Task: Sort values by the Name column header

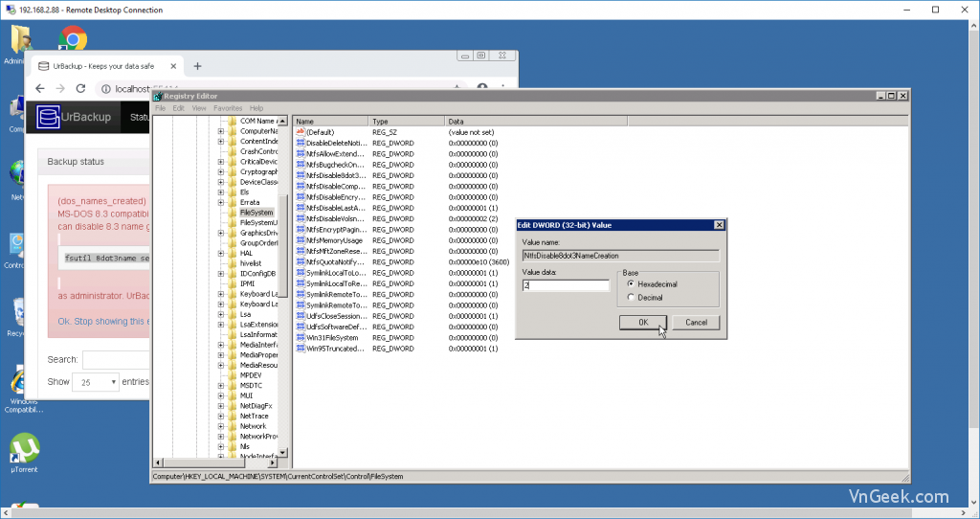Action: coord(330,122)
